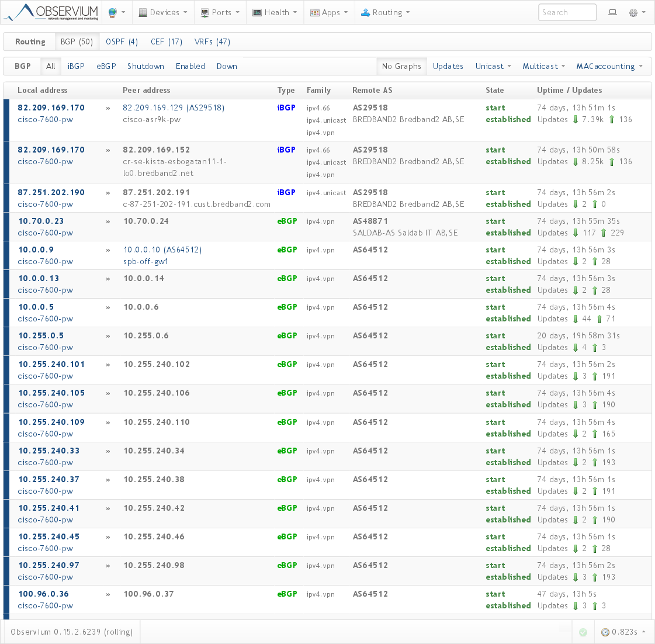Open peer 10.0.0.10 (AS64512) link
The image size is (655, 644).
pyautogui.click(x=162, y=250)
